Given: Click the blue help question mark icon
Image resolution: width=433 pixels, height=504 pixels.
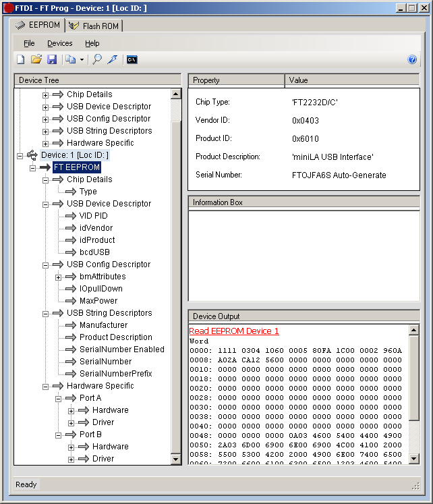Looking at the screenshot, I should (x=412, y=59).
